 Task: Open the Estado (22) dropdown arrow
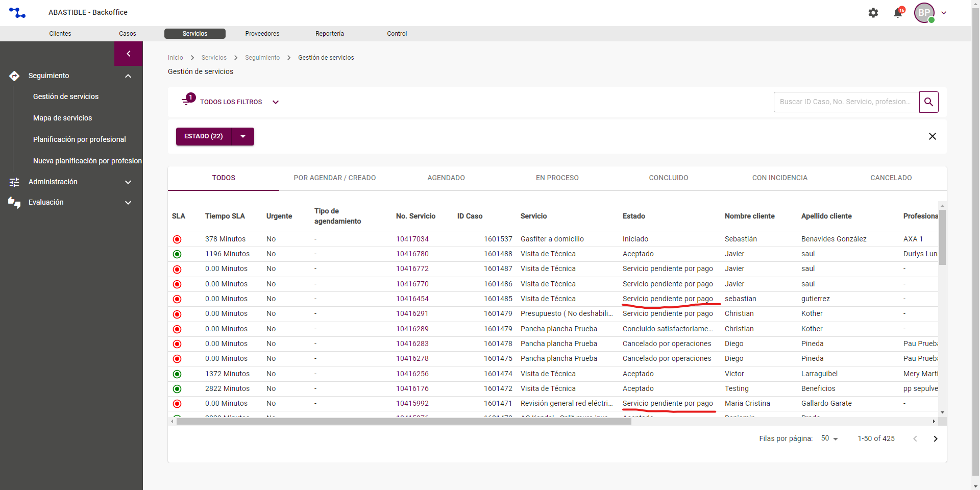tap(243, 136)
